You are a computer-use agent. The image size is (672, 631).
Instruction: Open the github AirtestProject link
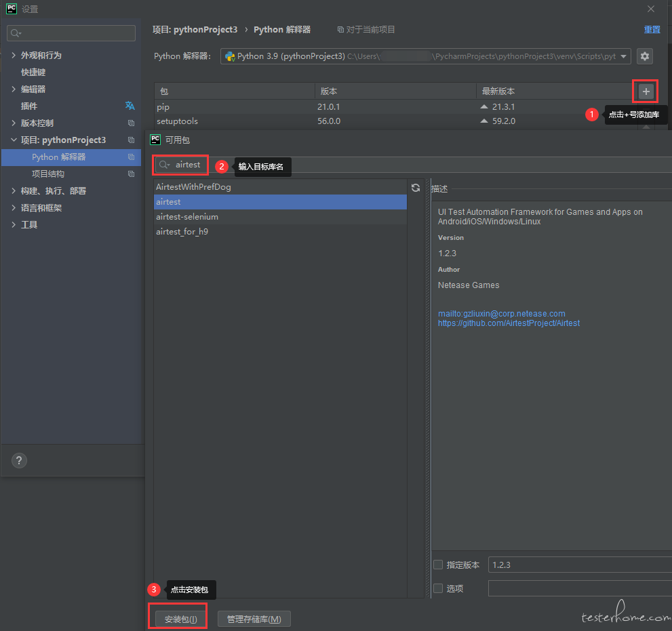tap(509, 323)
